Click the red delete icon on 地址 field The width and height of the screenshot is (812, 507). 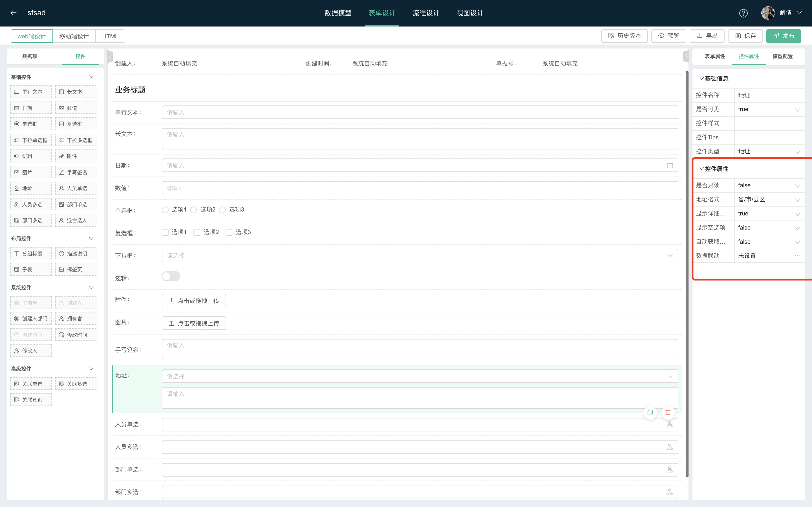point(668,413)
